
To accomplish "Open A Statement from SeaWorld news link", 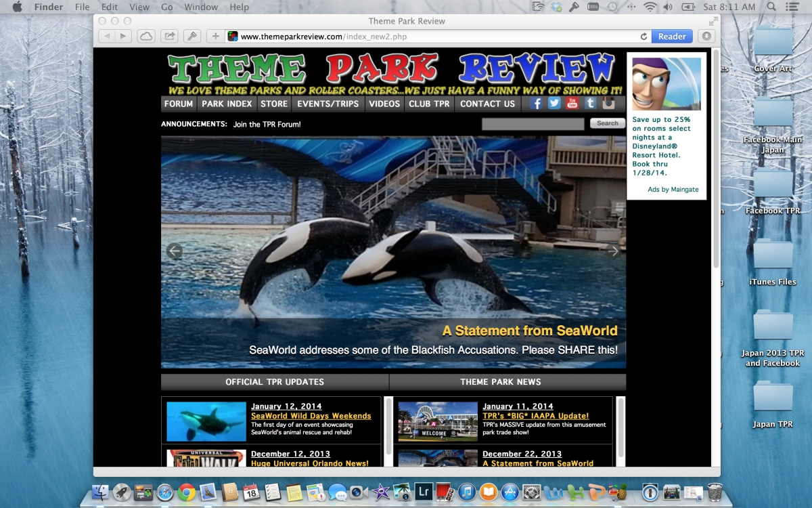I will pyautogui.click(x=538, y=463).
